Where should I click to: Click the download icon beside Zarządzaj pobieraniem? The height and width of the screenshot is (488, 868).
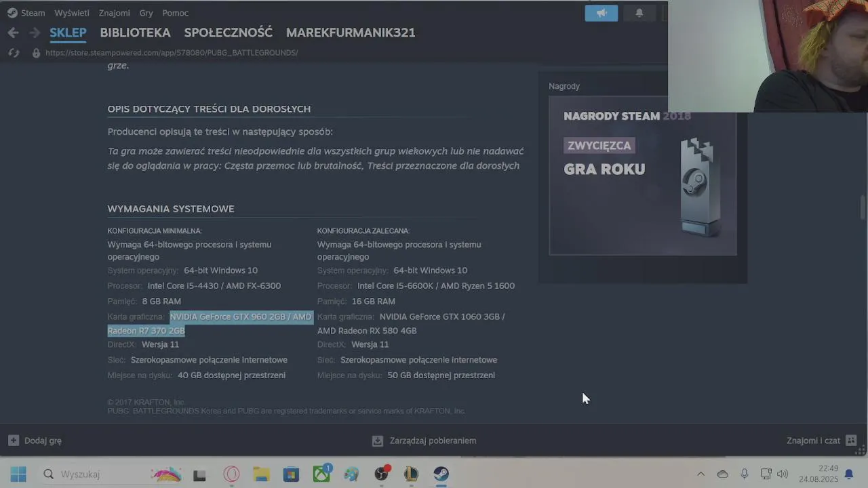click(378, 441)
